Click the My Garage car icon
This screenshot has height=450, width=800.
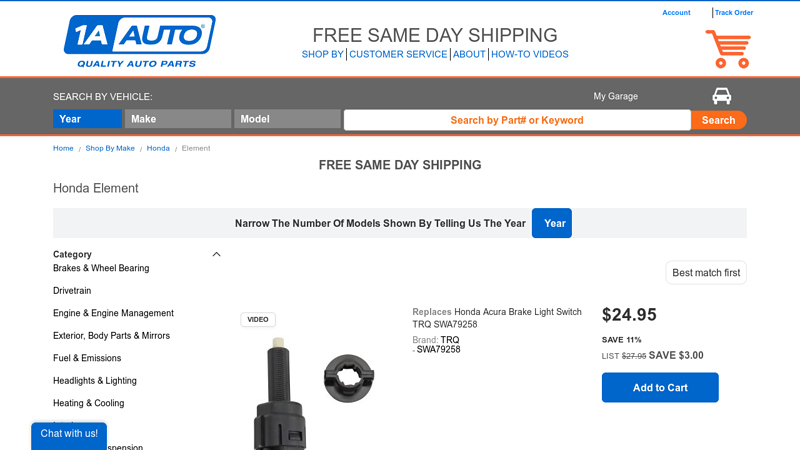pos(721,96)
